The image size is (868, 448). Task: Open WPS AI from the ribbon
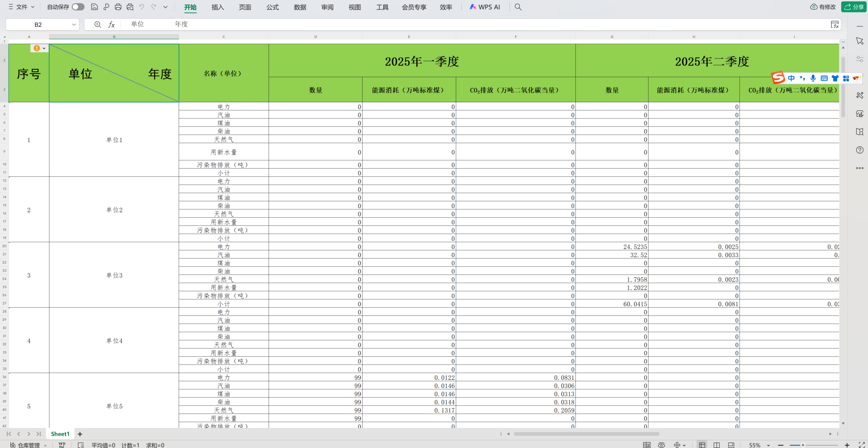pos(485,7)
